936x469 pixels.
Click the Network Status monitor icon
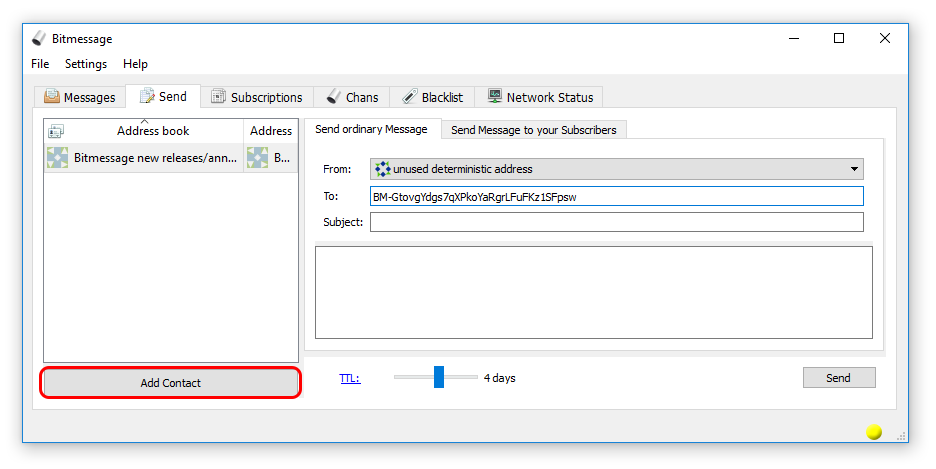494,96
